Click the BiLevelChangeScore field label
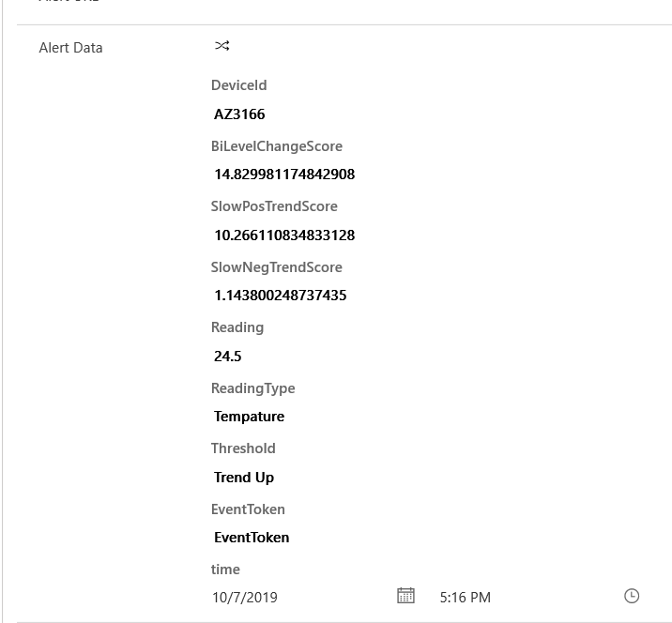This screenshot has height=623, width=672. pyautogui.click(x=277, y=146)
